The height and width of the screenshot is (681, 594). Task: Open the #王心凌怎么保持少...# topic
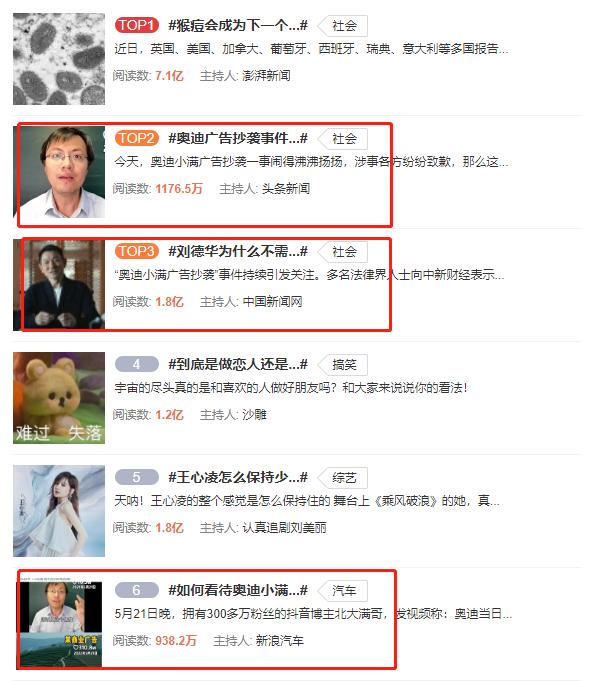coord(238,477)
